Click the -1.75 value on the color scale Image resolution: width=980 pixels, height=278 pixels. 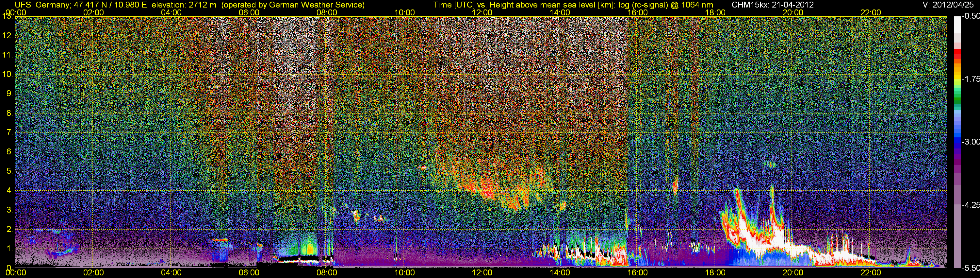pyautogui.click(x=971, y=79)
